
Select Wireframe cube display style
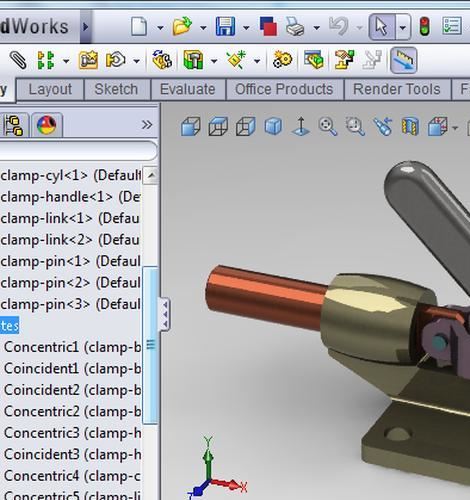pyautogui.click(x=246, y=127)
